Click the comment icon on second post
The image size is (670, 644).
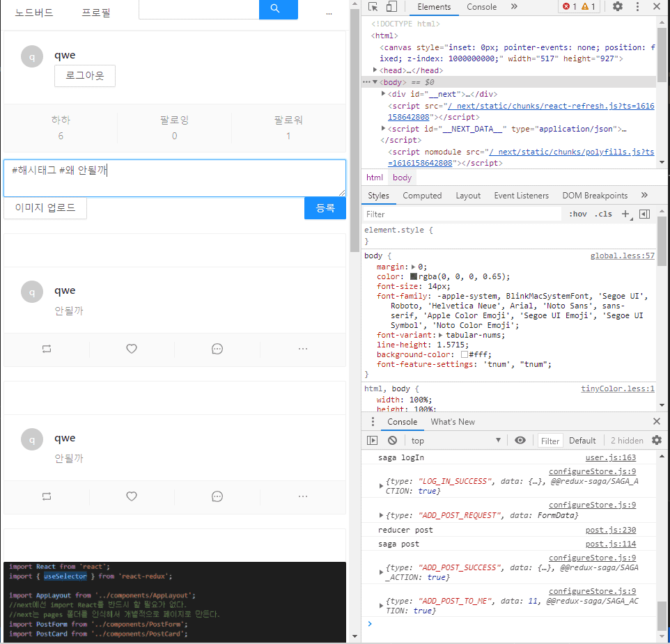[217, 496]
